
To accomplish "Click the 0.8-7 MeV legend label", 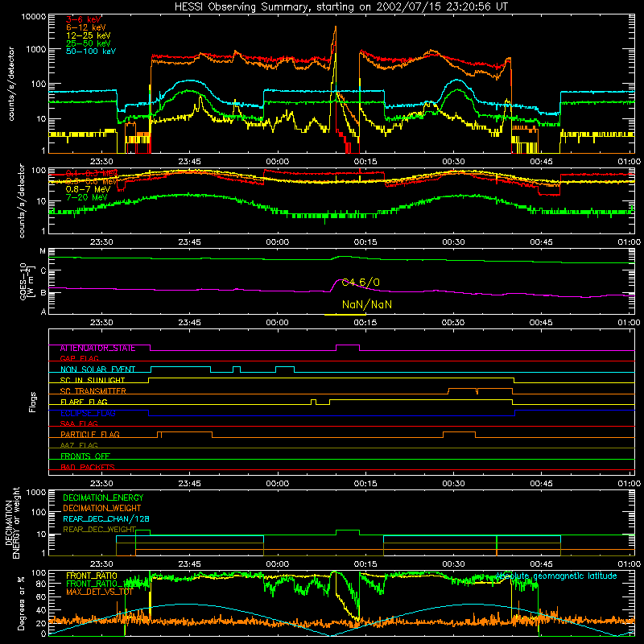I will 88,189.
